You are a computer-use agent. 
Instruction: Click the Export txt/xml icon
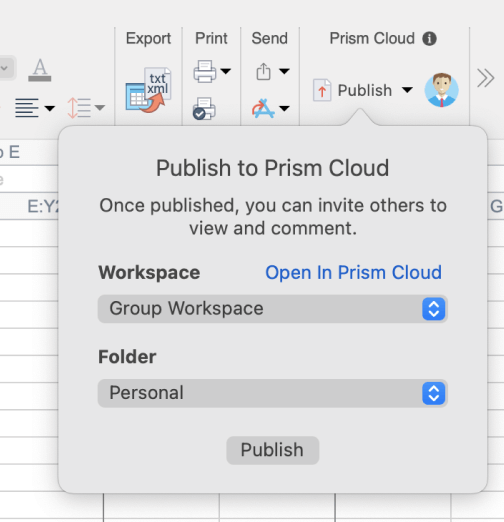tap(149, 90)
